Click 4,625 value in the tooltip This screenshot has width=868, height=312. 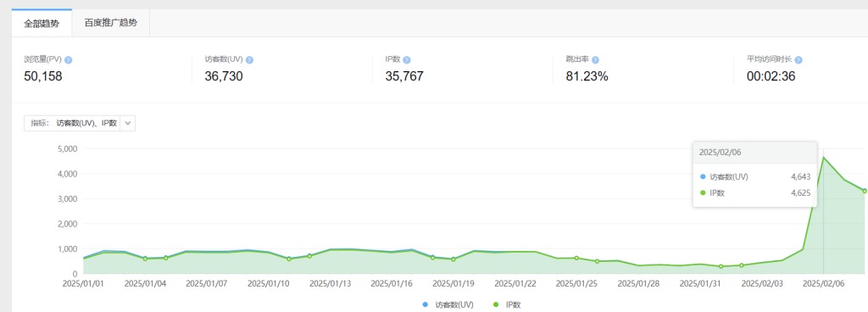tap(800, 193)
